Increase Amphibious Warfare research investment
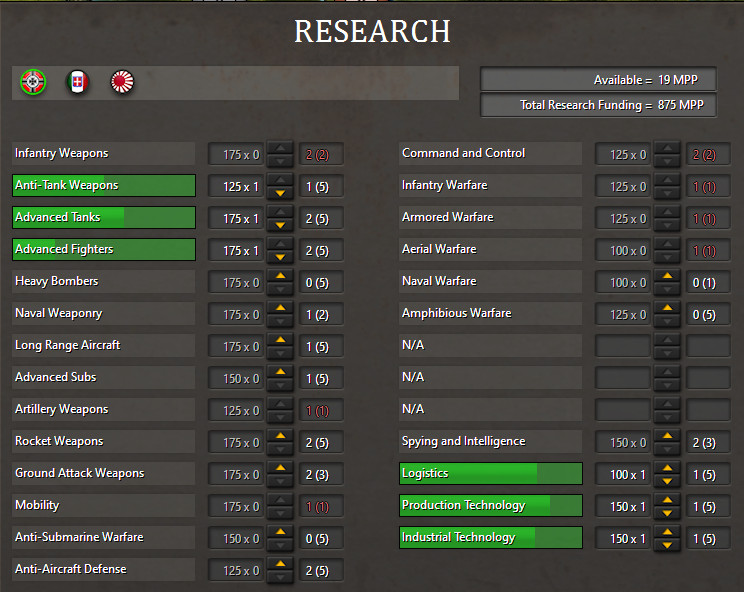This screenshot has width=744, height=592. [668, 308]
